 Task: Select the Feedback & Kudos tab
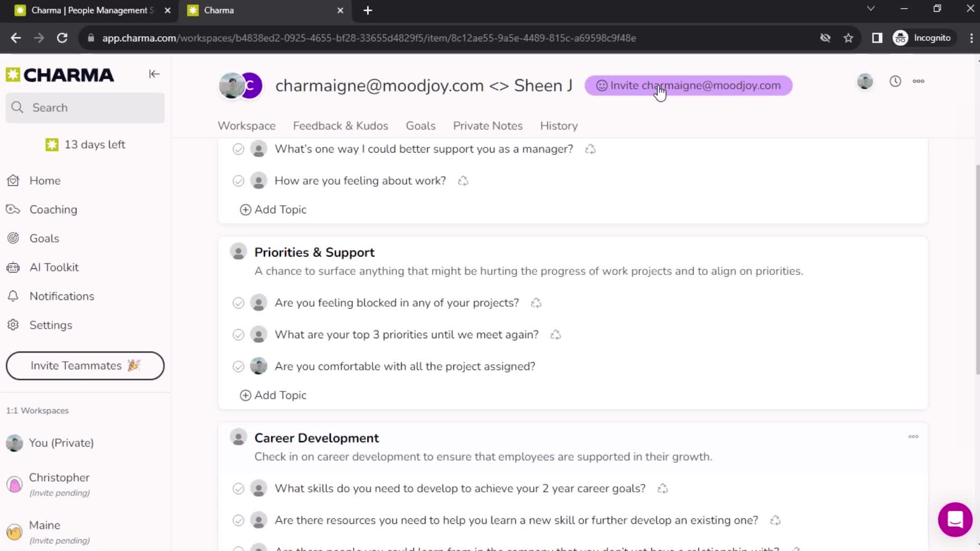(x=340, y=125)
